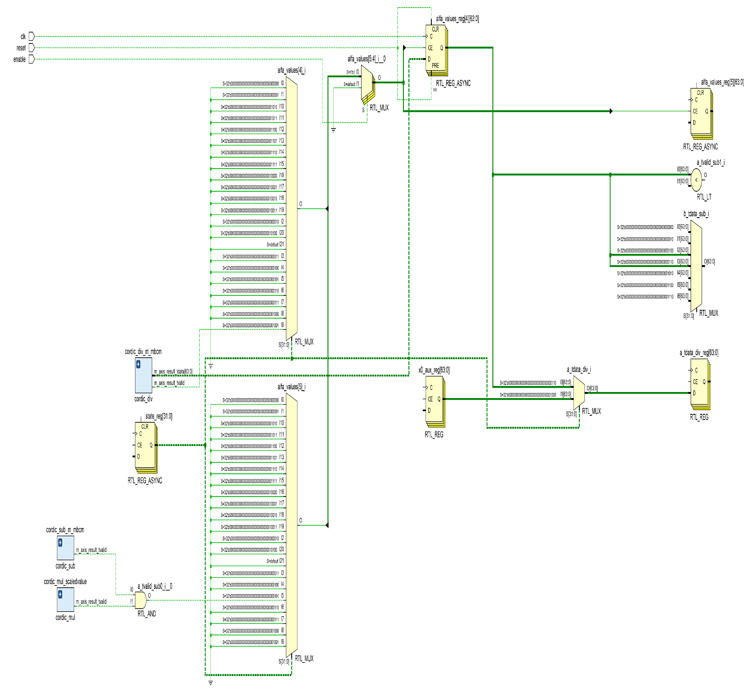Click the a_tvalid_sub1_i RTL_LT comparator
751x700 pixels.
(x=696, y=180)
